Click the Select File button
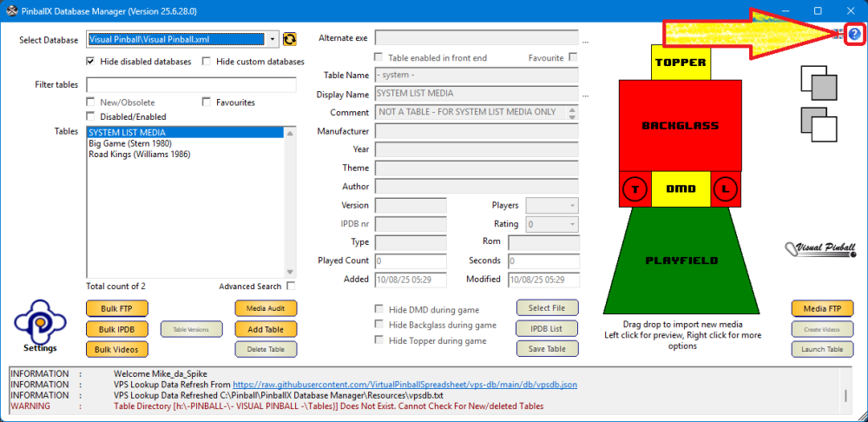Viewport: 868px width, 422px height. click(547, 308)
